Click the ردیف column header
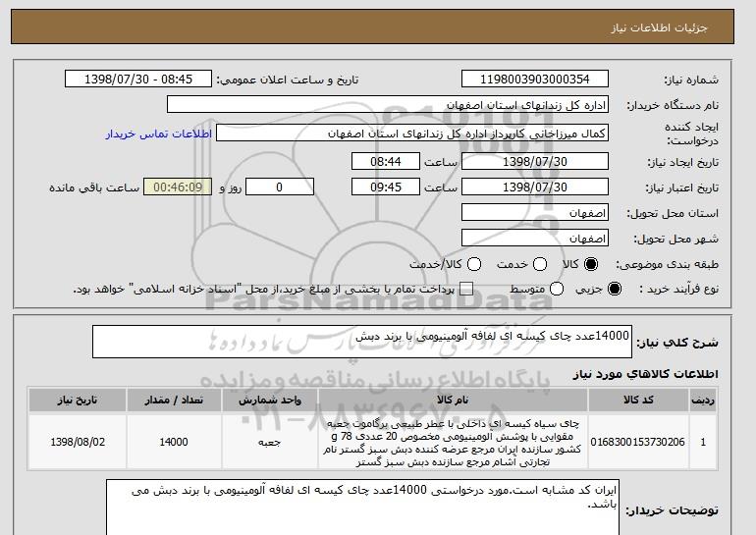 coord(703,401)
